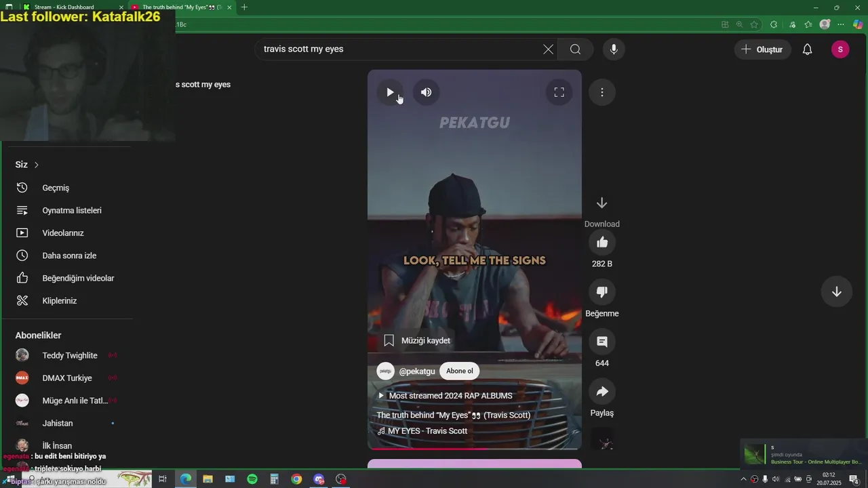Open the Business Tour now-playing notification
868x488 pixels.
(x=804, y=454)
